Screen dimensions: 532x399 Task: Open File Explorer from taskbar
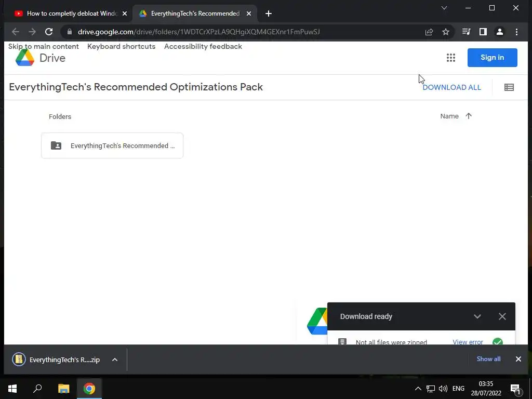63,389
